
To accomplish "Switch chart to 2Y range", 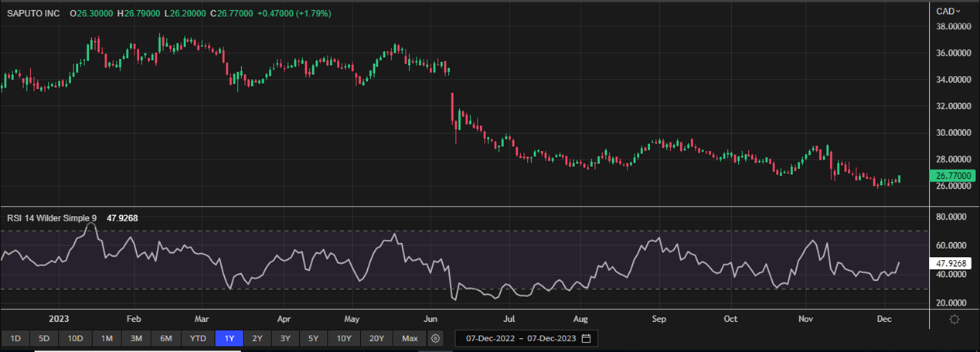I will coord(257,338).
